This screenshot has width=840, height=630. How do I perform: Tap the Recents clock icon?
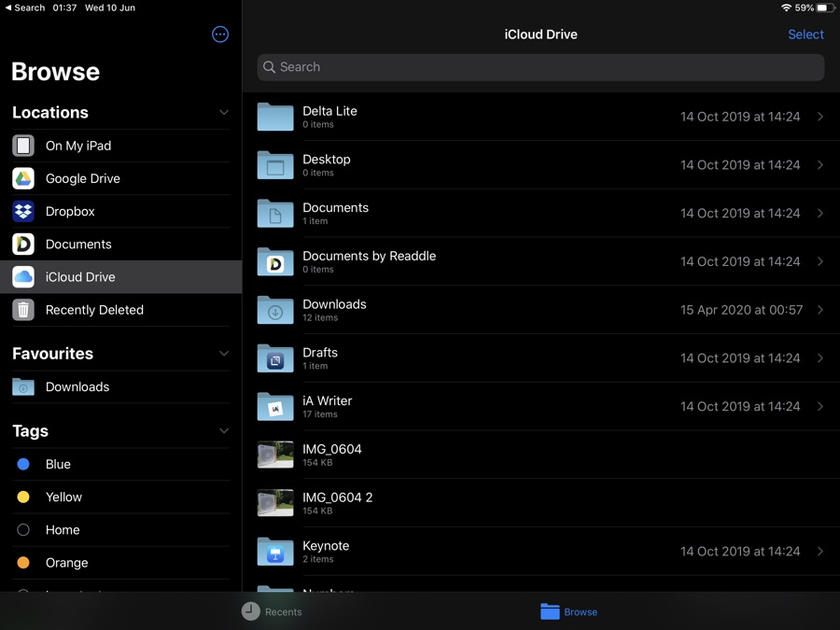pos(250,611)
